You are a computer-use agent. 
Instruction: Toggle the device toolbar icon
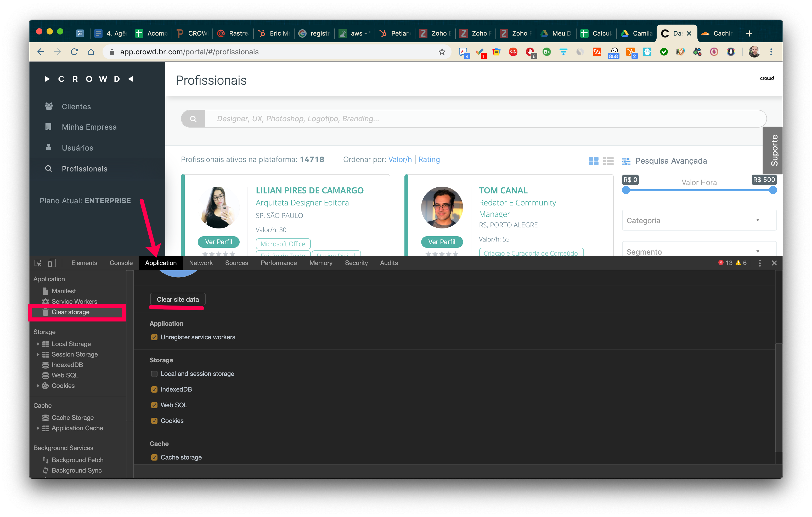(x=52, y=263)
